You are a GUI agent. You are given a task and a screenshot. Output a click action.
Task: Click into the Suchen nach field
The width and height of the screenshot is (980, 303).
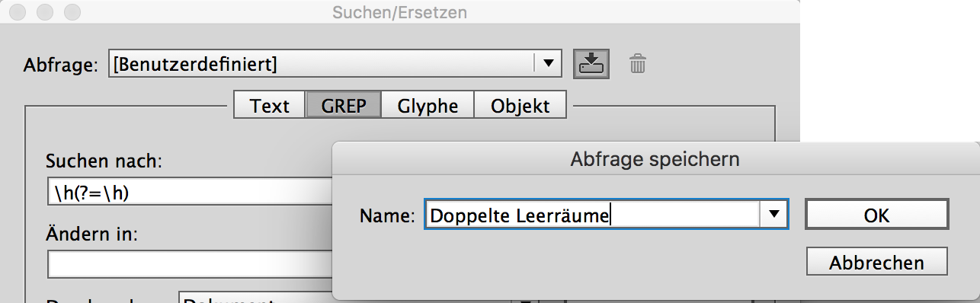click(190, 193)
